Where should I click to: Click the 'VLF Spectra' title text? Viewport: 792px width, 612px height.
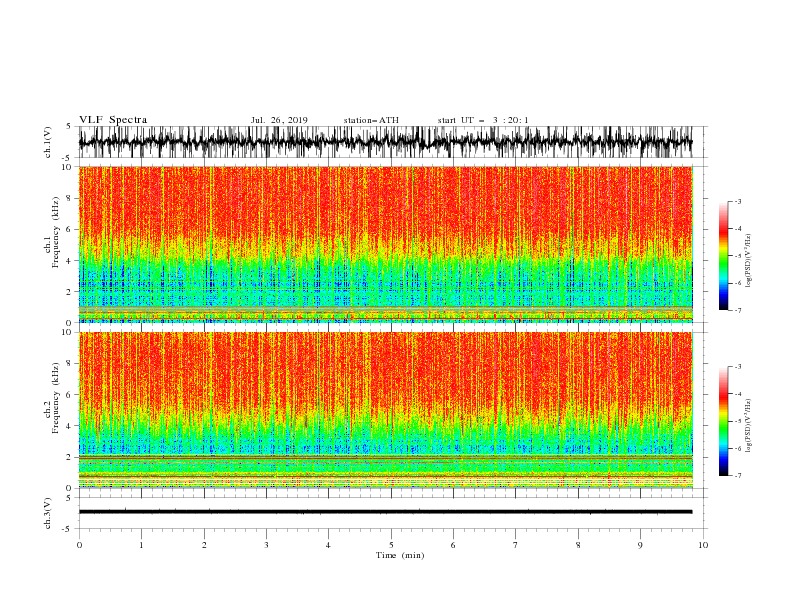[x=113, y=120]
